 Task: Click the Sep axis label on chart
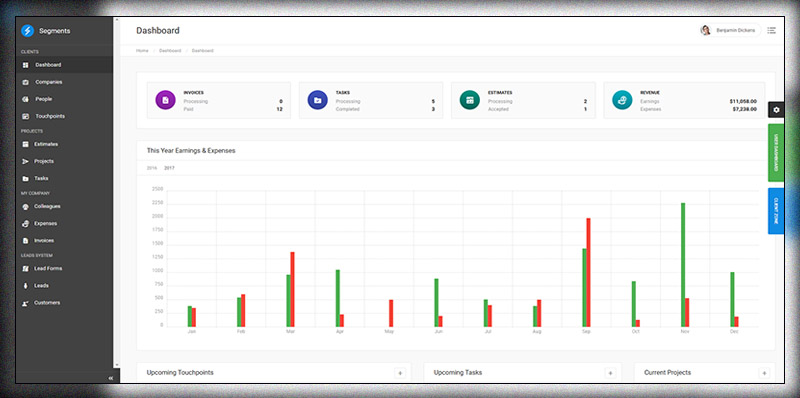click(586, 332)
